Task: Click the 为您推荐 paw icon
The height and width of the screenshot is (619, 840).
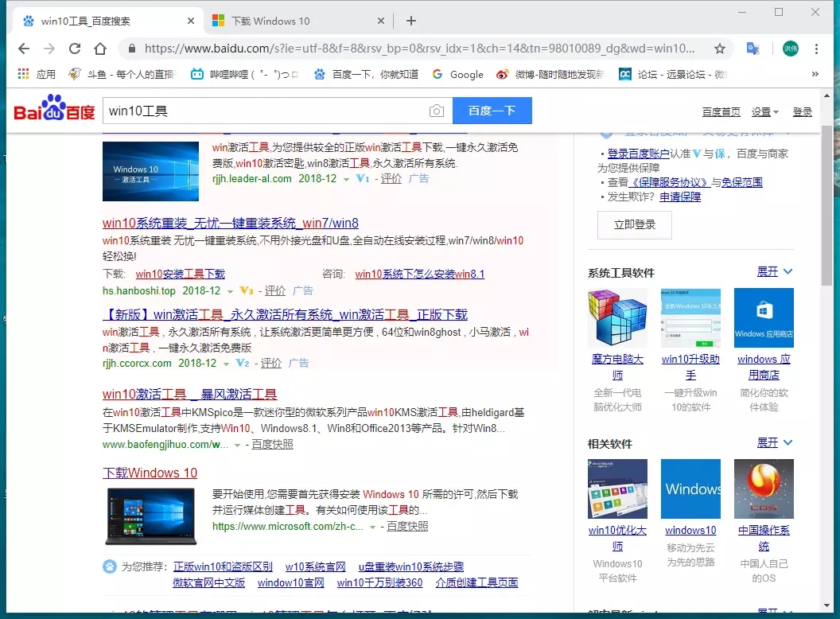Action: point(109,566)
